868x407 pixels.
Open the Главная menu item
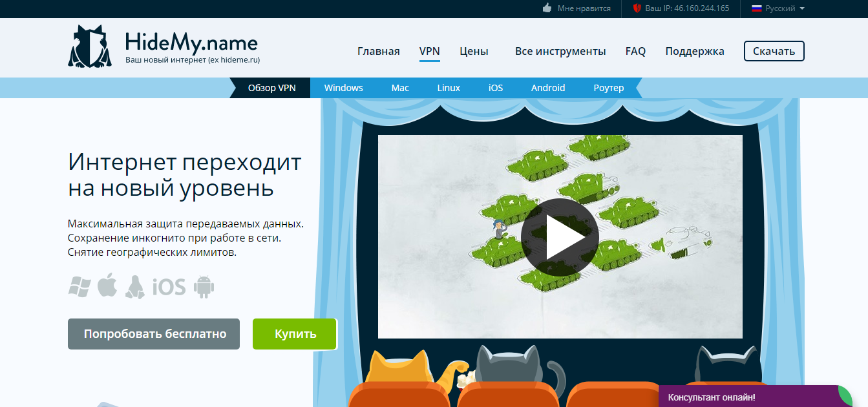pyautogui.click(x=379, y=51)
